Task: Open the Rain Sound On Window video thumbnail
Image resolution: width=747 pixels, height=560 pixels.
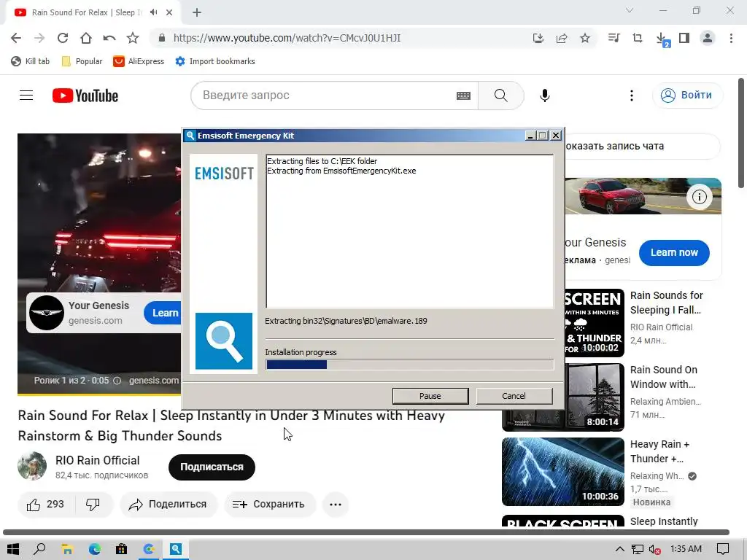Action: tap(594, 397)
